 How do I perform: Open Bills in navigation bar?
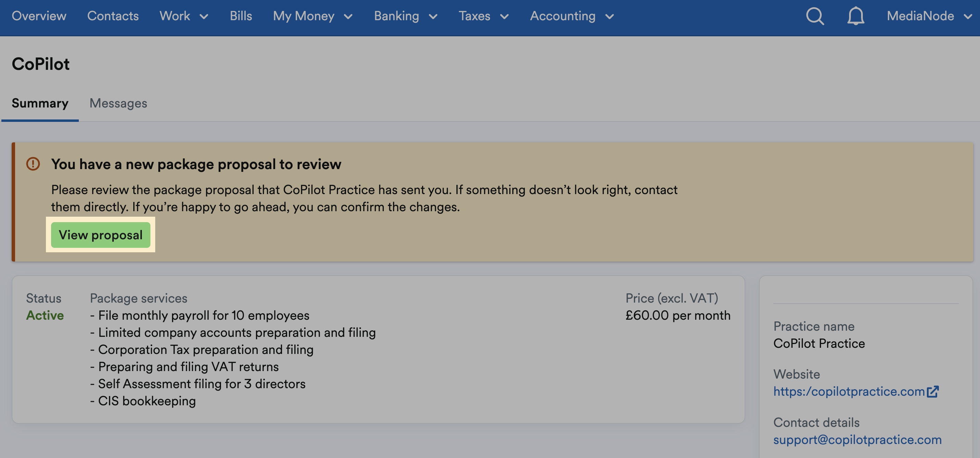[x=241, y=16]
